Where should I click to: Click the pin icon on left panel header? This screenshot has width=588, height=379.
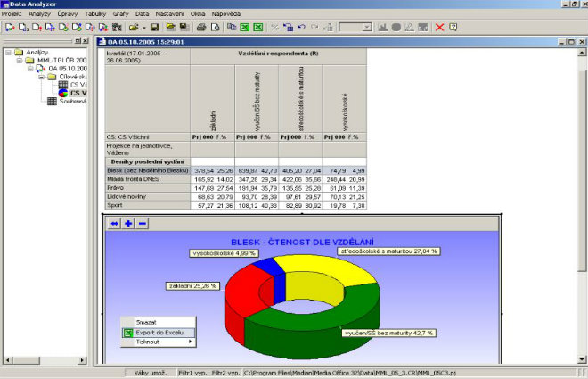pos(78,41)
